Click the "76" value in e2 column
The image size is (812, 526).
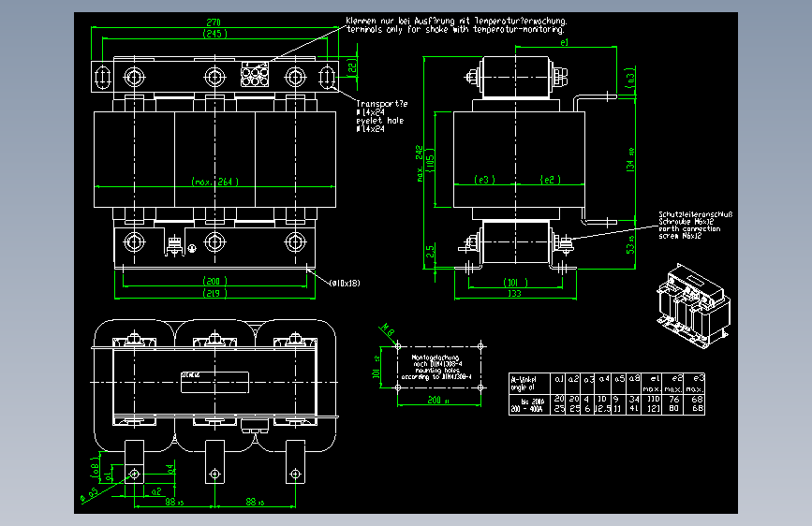click(x=673, y=400)
